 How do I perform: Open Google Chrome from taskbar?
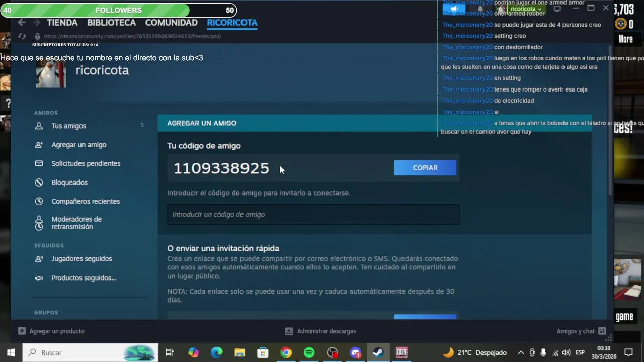pos(286,353)
